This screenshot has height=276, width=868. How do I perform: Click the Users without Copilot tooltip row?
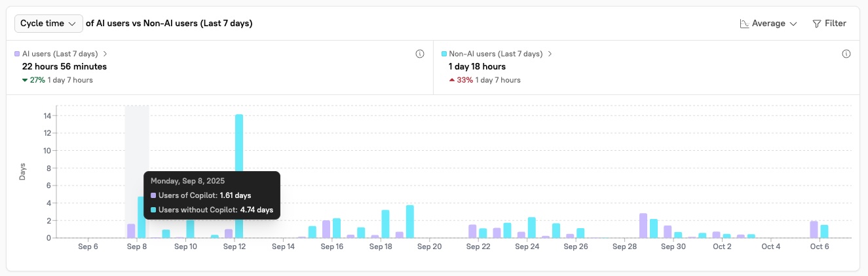pos(212,210)
